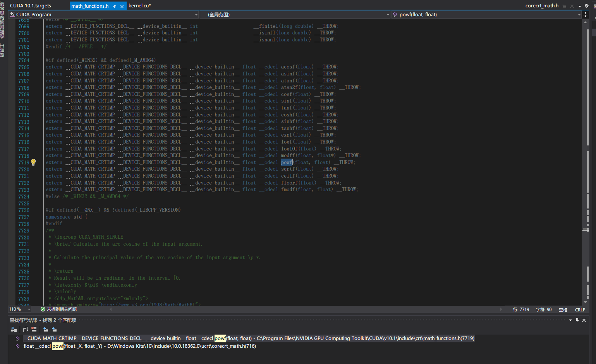Promote corecrt_math.h preview tab to keep open
Image resolution: width=596 pixels, height=364 pixels.
[x=564, y=6]
